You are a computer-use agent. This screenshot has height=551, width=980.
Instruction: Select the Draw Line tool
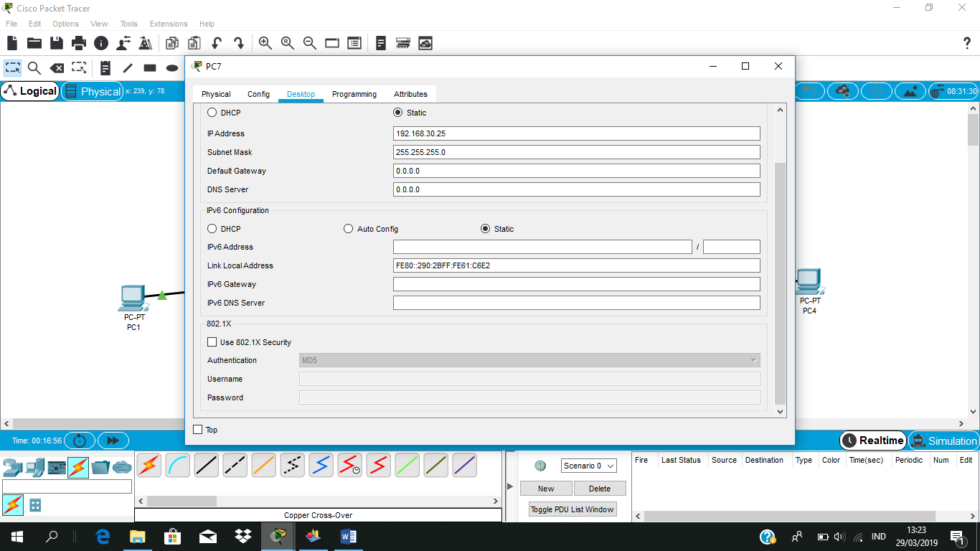point(128,68)
